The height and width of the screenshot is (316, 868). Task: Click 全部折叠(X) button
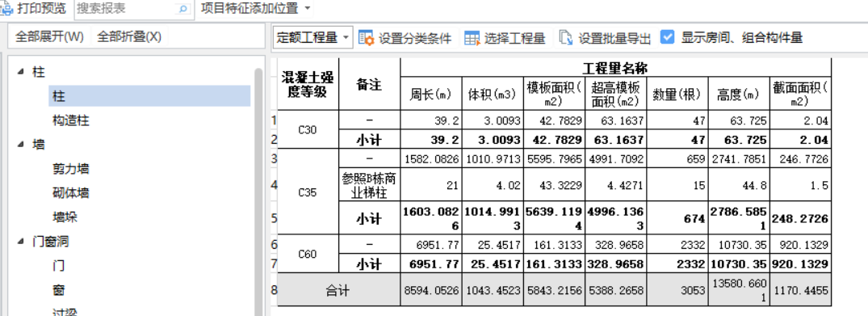click(129, 37)
